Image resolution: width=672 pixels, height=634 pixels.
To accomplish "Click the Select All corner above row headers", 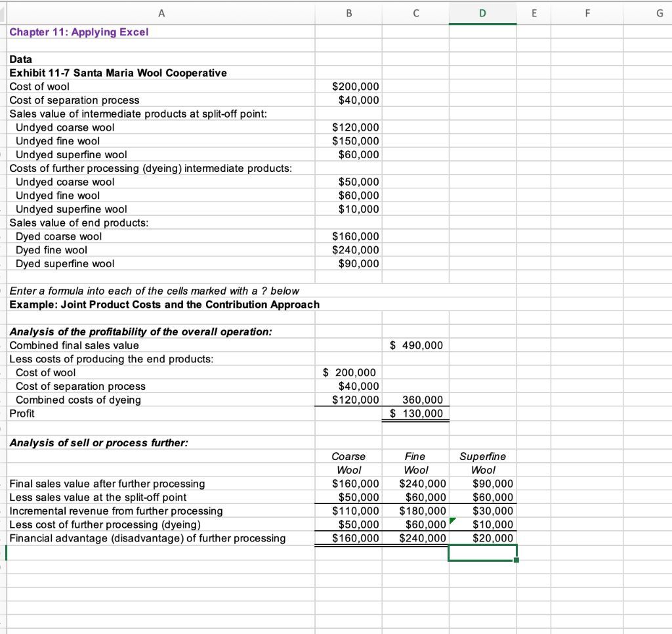I will (3, 12).
